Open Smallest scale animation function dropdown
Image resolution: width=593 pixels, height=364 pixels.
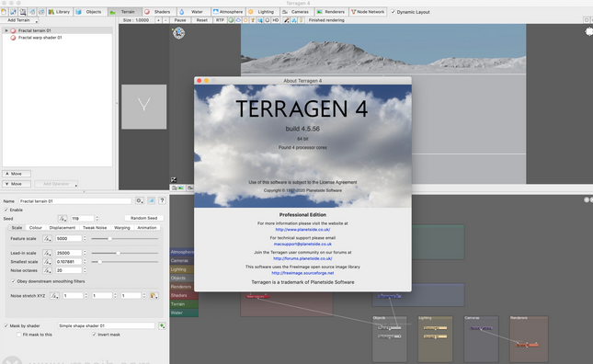[47, 262]
